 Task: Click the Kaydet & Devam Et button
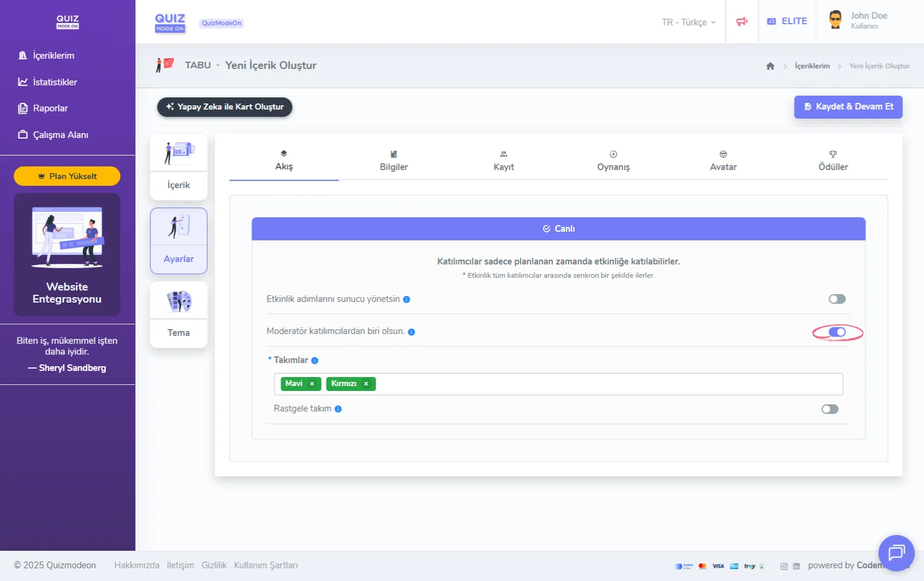tap(848, 107)
